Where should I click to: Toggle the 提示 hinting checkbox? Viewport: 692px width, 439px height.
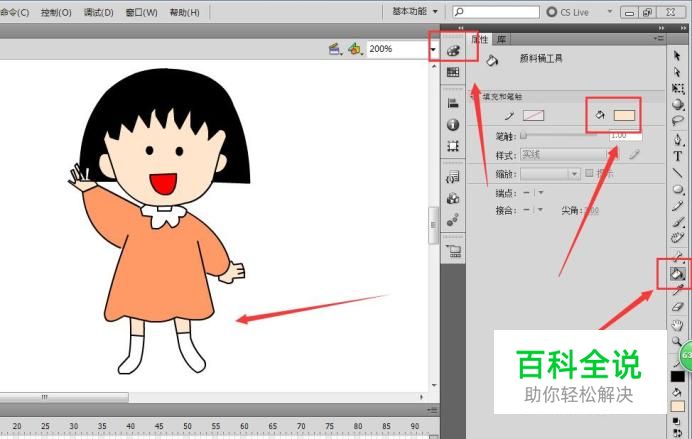(x=589, y=173)
